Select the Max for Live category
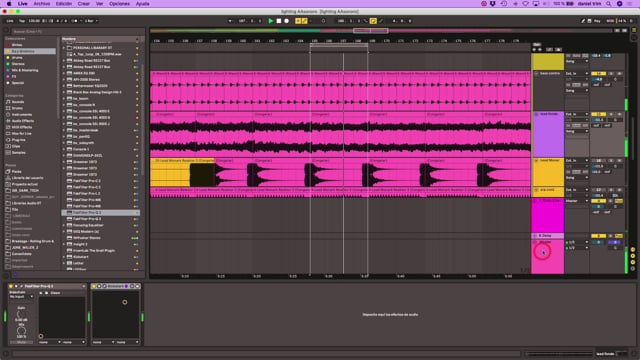Image resolution: width=640 pixels, height=360 pixels. (x=21, y=133)
